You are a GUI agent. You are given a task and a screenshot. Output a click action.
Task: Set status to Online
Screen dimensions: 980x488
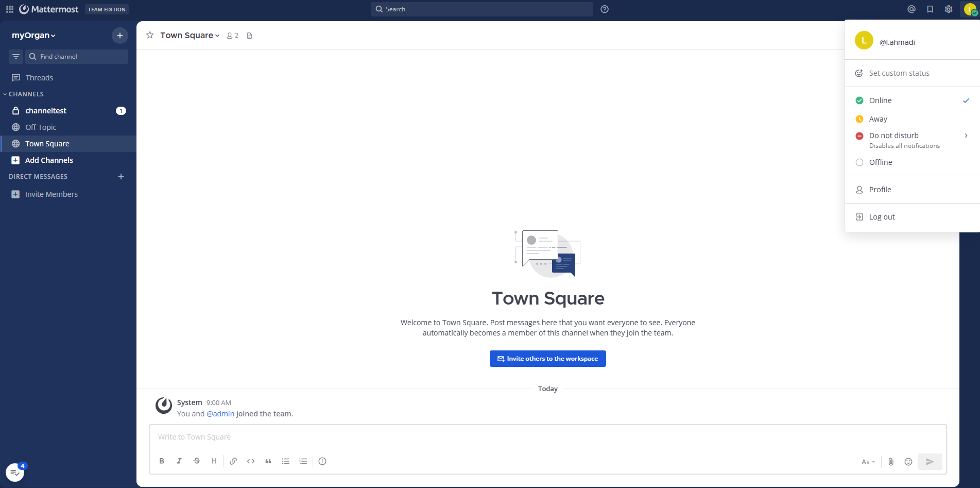click(x=913, y=100)
